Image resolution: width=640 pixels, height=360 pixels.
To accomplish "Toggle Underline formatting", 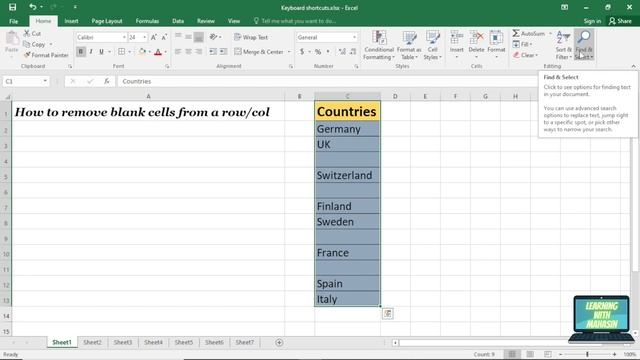I will 101,52.
